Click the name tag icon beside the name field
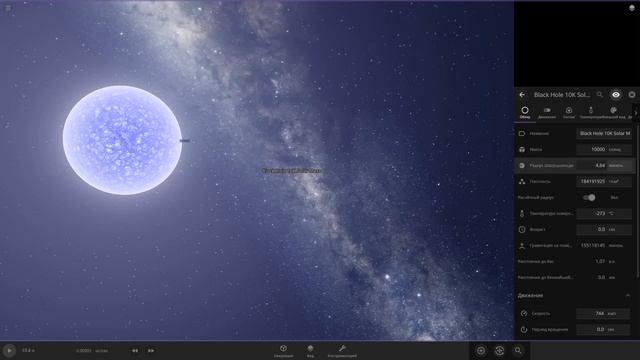 tap(522, 133)
